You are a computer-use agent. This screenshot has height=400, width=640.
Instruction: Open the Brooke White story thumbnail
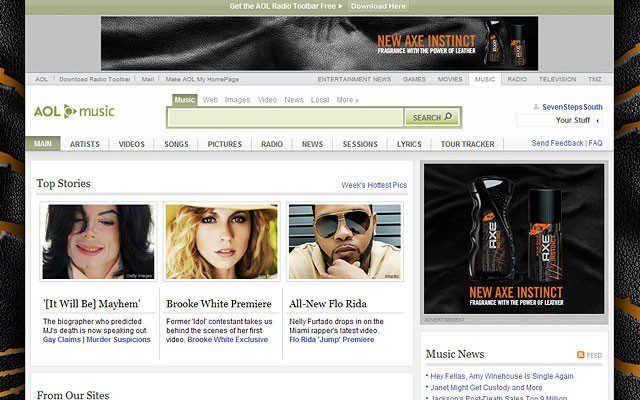(x=222, y=242)
